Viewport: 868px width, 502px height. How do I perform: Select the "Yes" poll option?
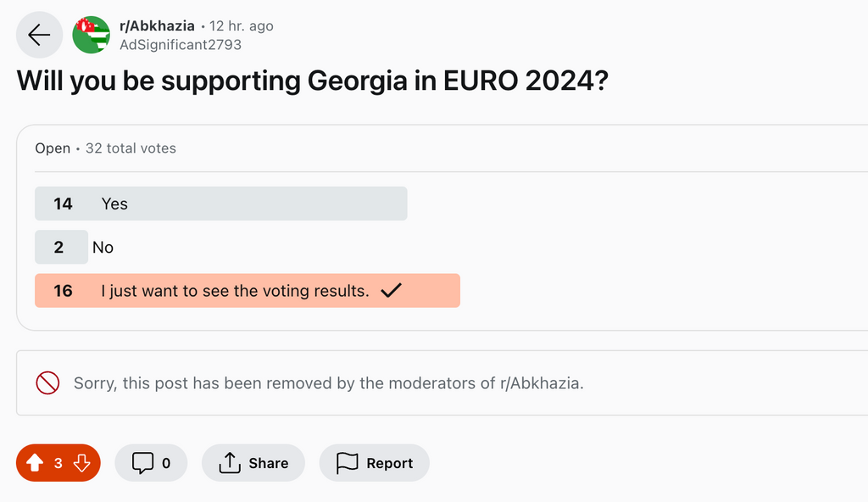pos(220,204)
